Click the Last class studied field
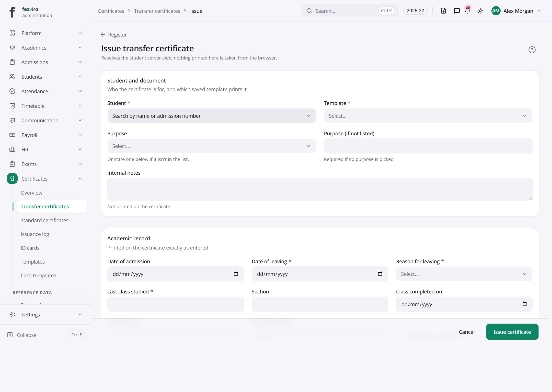The height and width of the screenshot is (392, 552). [x=176, y=304]
